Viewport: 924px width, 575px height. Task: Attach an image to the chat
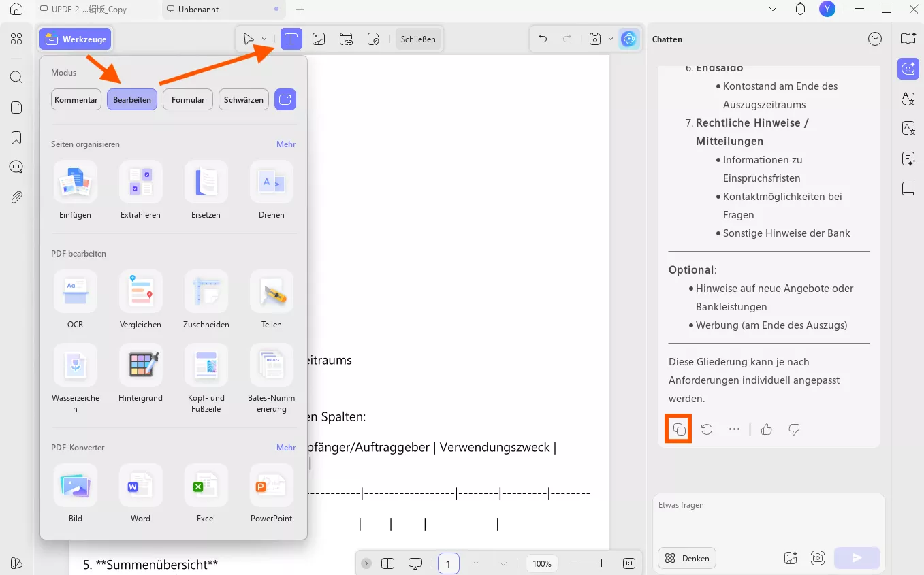click(x=791, y=558)
